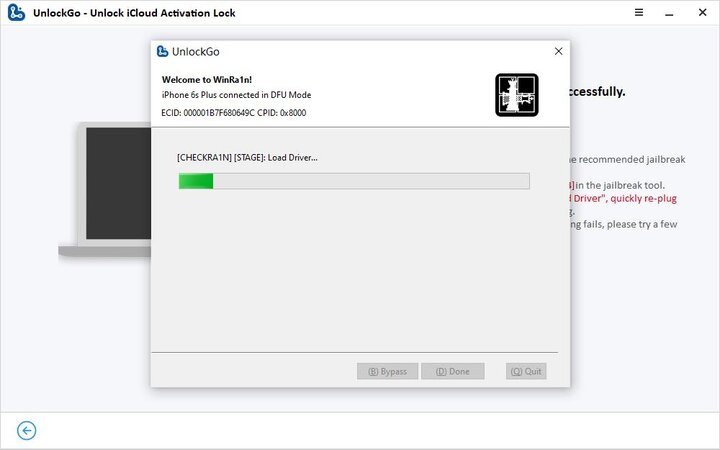
Task: Close the main UnlockGo application window
Action: click(703, 12)
